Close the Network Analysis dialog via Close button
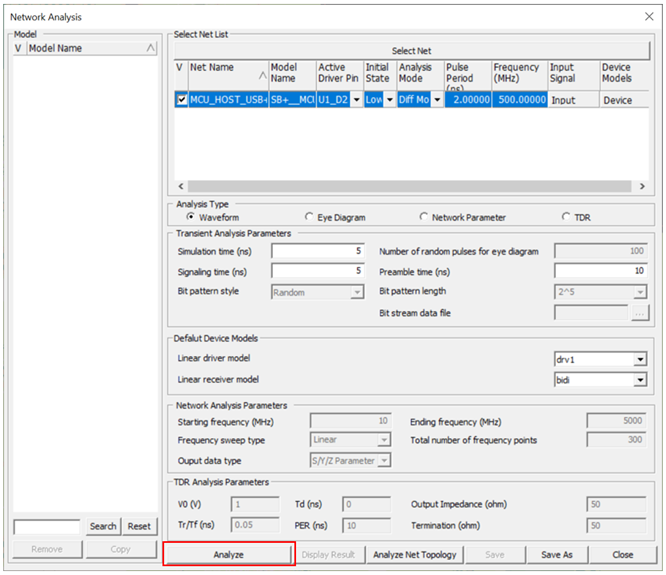The height and width of the screenshot is (575, 666). point(622,554)
